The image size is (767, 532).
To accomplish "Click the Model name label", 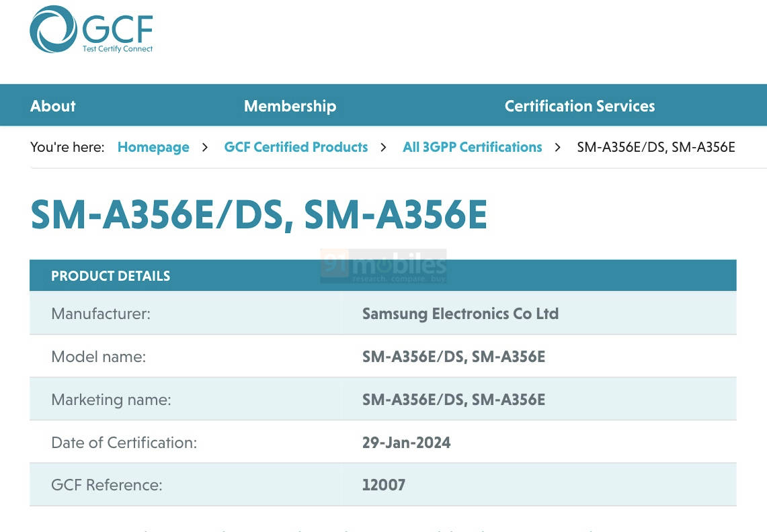I will (98, 357).
